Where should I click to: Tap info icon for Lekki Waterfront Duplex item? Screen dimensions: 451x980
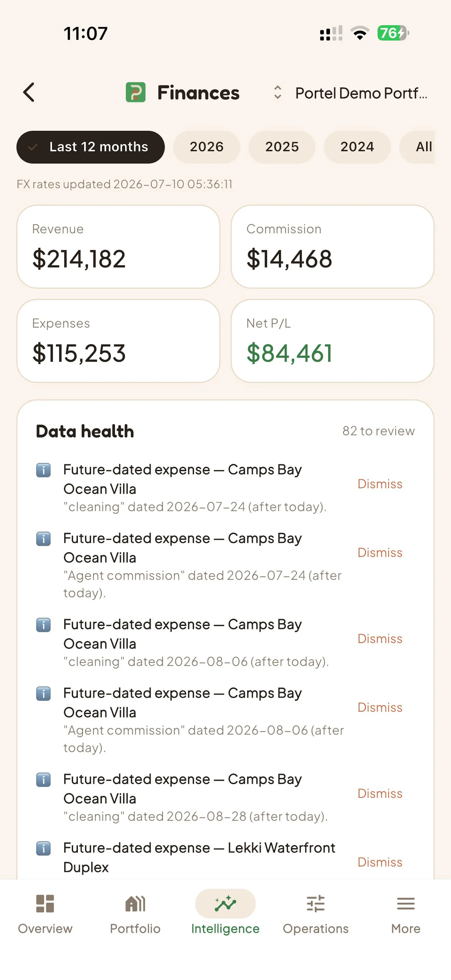(x=43, y=848)
